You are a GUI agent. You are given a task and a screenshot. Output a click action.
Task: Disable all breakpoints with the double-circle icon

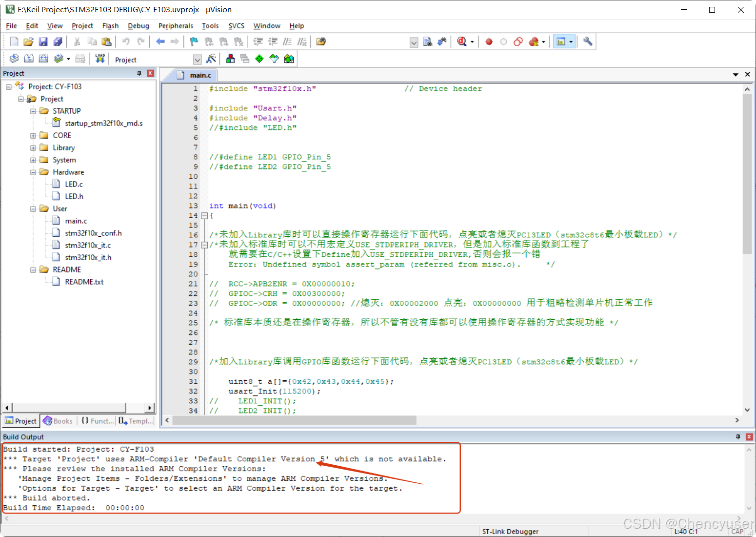click(518, 42)
